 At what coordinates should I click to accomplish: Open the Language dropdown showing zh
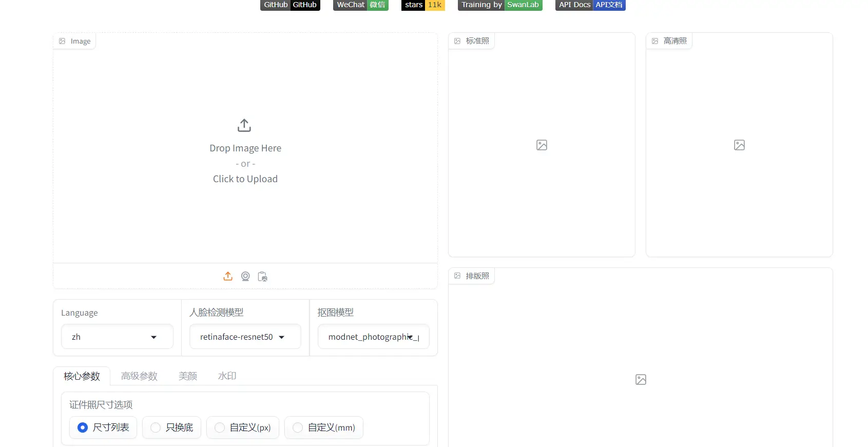(117, 337)
